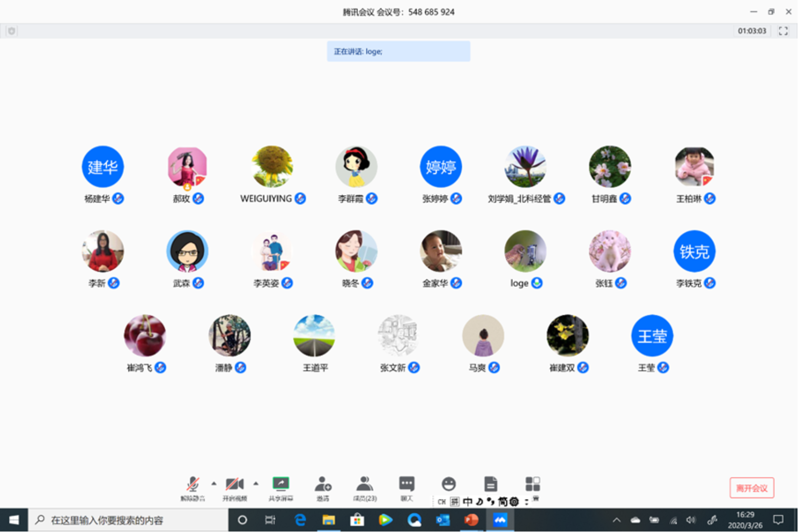Click the Windows taskbar search box

point(129,520)
